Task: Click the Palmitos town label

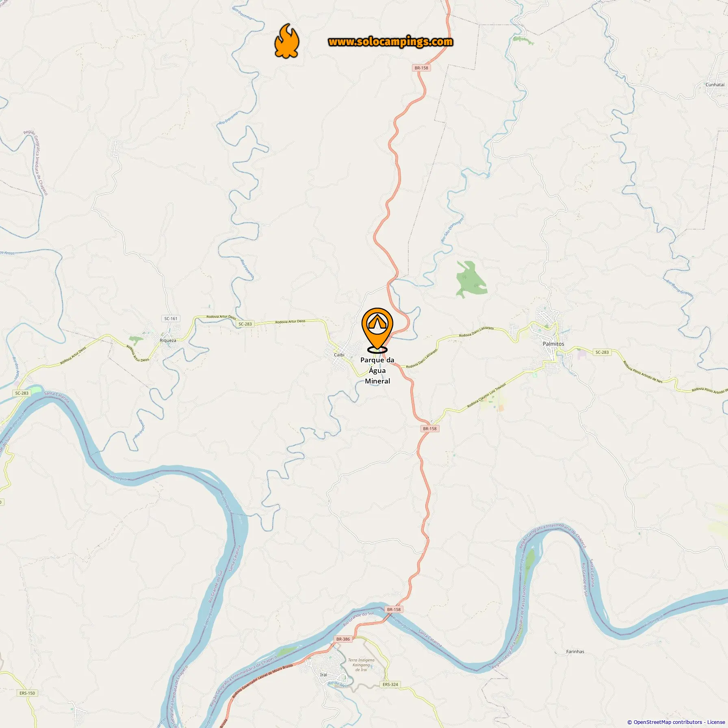Action: [x=553, y=344]
